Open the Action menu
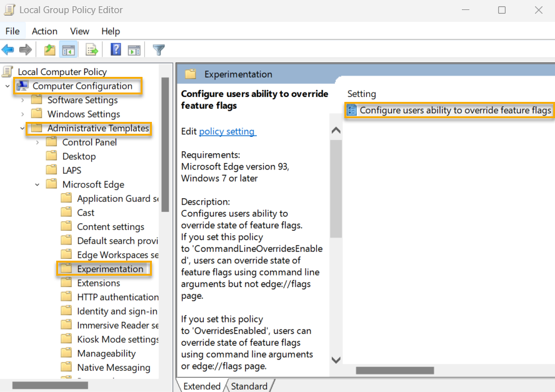 44,31
